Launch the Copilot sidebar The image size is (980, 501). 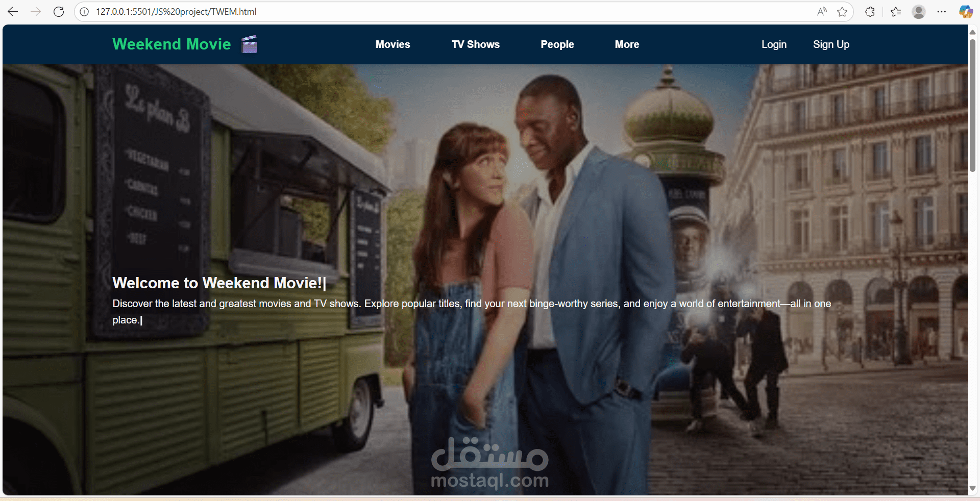(x=966, y=12)
